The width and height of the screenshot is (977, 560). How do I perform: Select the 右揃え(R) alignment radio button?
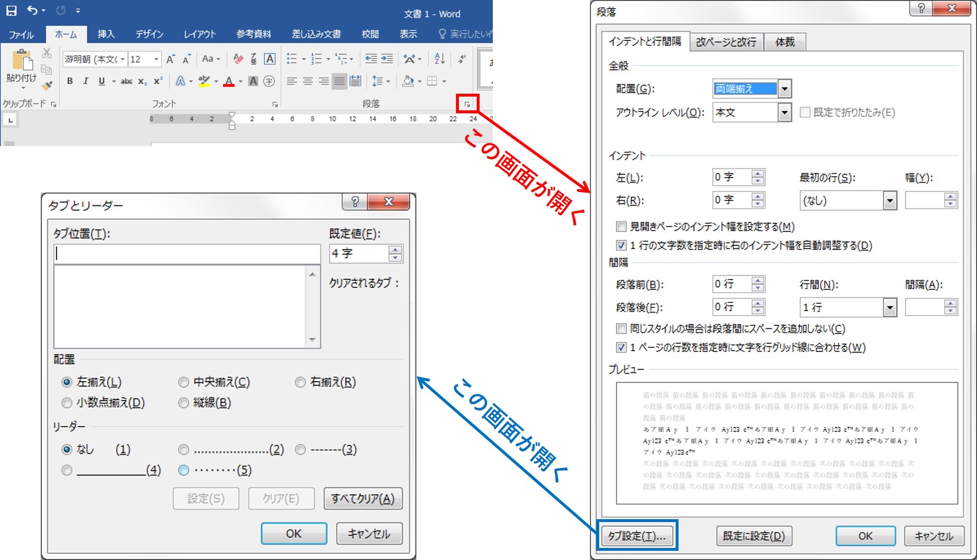[300, 382]
